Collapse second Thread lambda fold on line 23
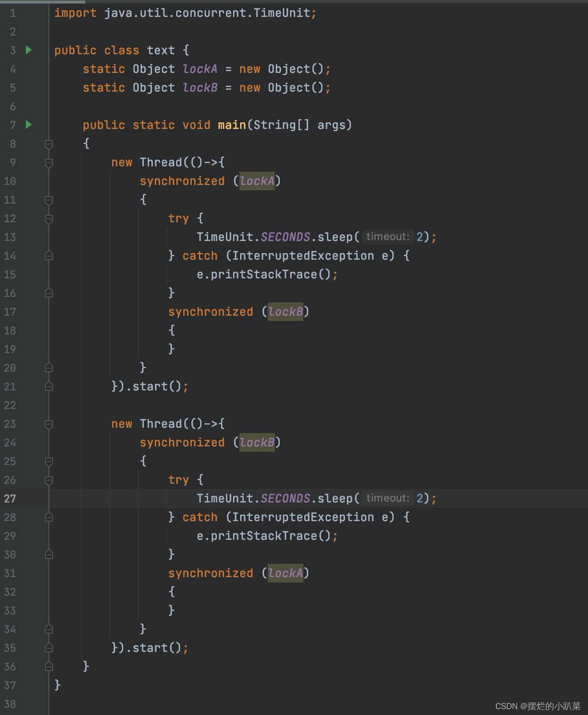 click(x=49, y=424)
